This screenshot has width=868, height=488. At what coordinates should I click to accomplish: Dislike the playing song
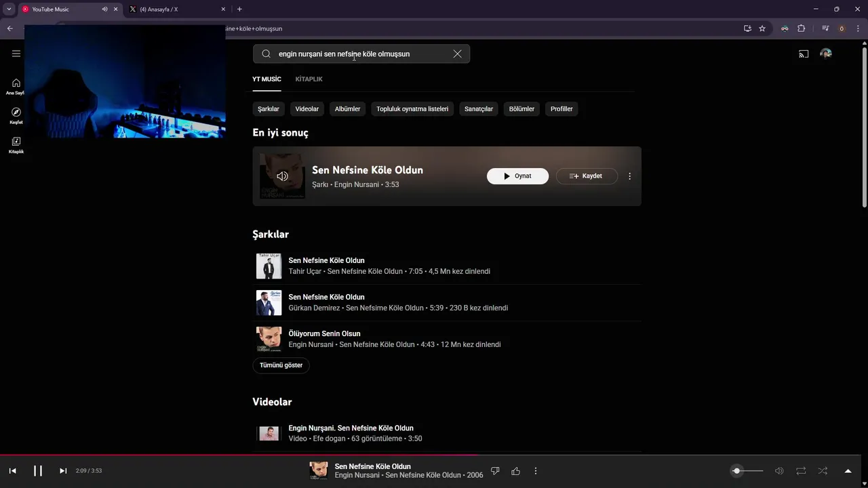(x=495, y=471)
